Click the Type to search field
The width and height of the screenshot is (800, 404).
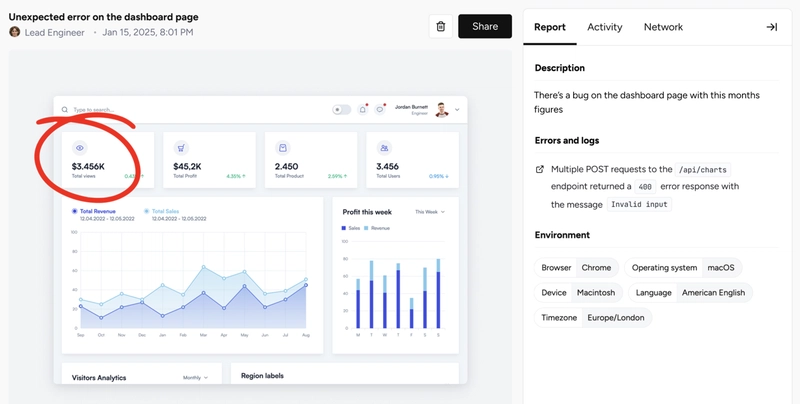click(x=194, y=110)
